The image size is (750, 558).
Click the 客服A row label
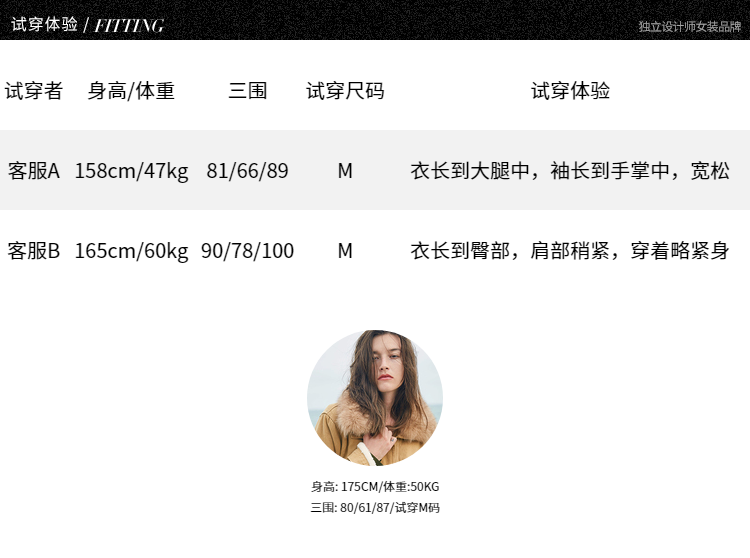pos(34,171)
